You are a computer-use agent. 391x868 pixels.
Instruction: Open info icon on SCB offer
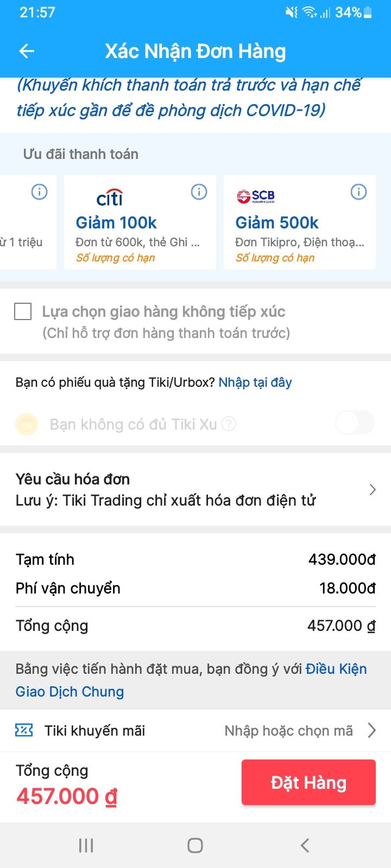(x=358, y=192)
